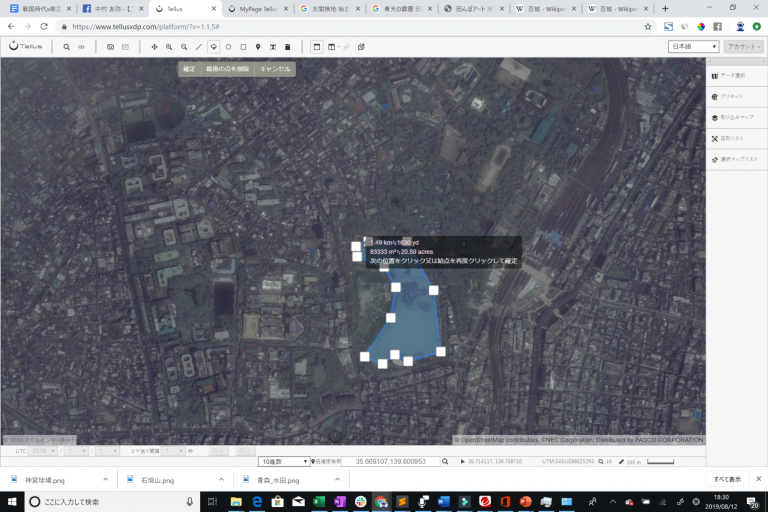Open the 取り込みマップ side panel
Screen dimensions: 768x512
point(736,118)
